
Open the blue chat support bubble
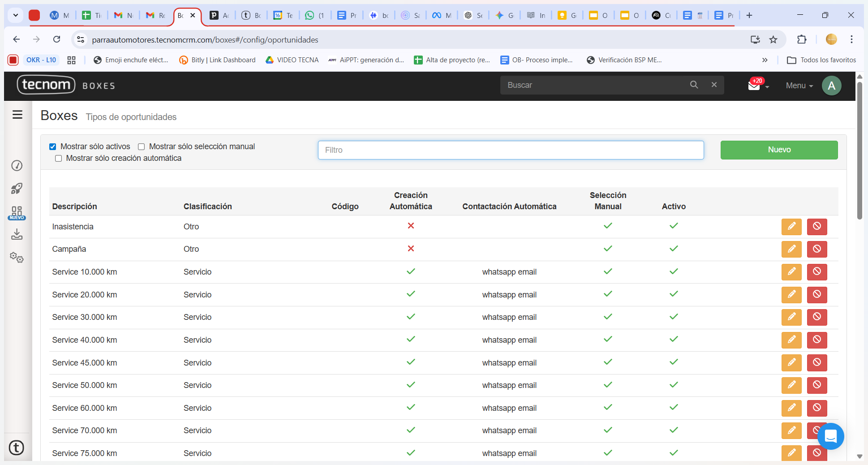point(830,436)
